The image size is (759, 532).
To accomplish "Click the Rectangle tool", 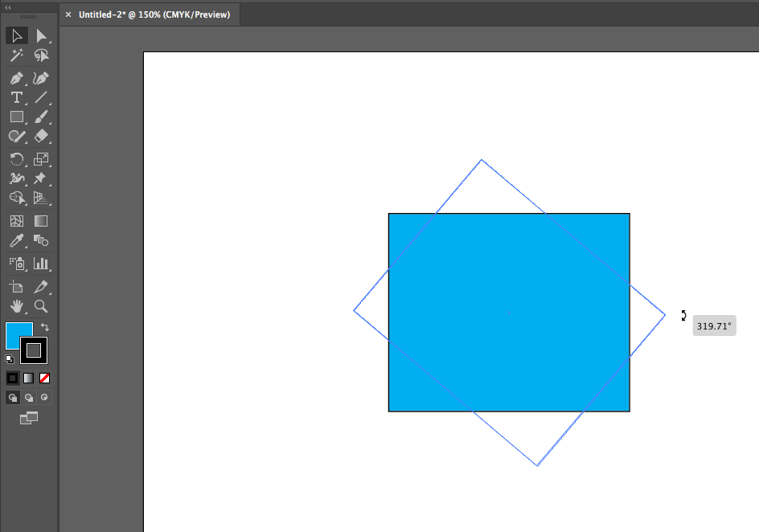I will 16,117.
